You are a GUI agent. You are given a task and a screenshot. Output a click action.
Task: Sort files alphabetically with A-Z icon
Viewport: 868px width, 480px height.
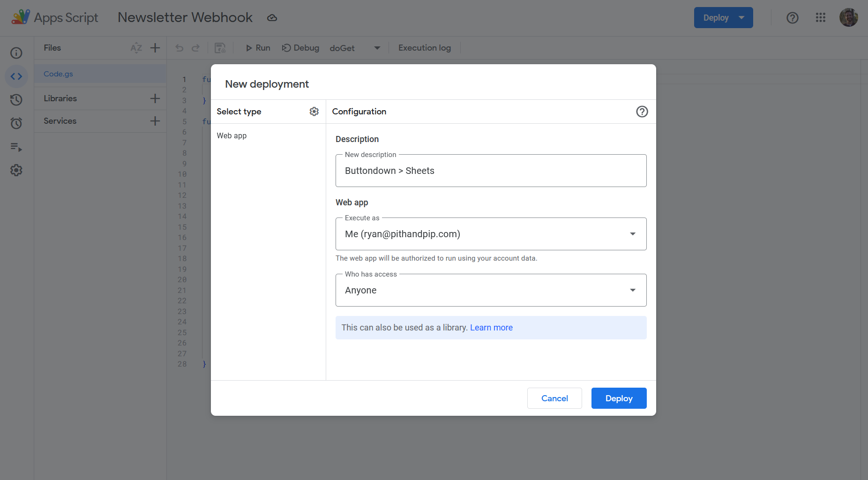click(136, 48)
